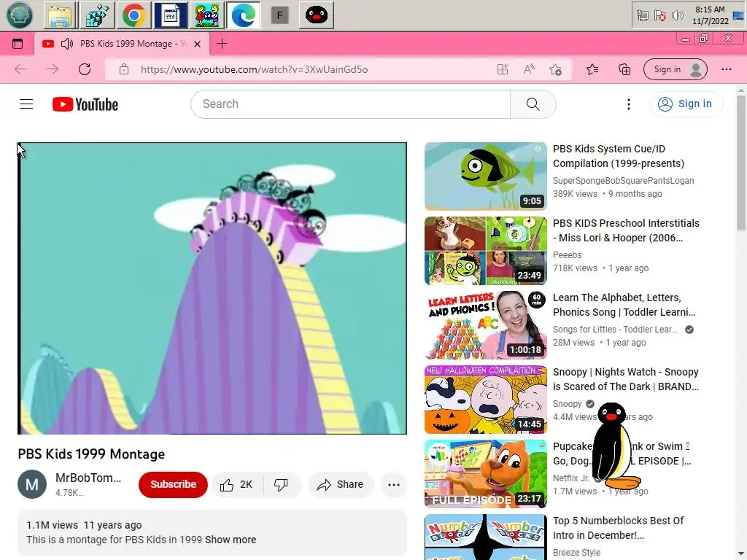Image resolution: width=747 pixels, height=560 pixels.
Task: Open PBS KIDS Preschool Interstitials title link
Action: pos(626,230)
